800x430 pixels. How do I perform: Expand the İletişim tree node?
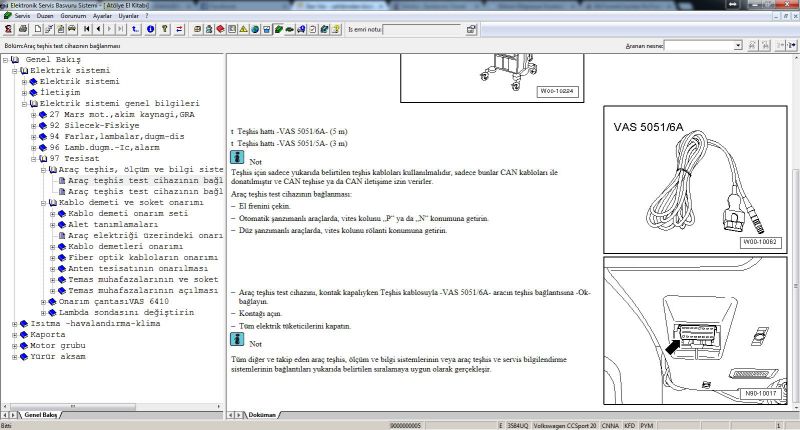pos(24,93)
